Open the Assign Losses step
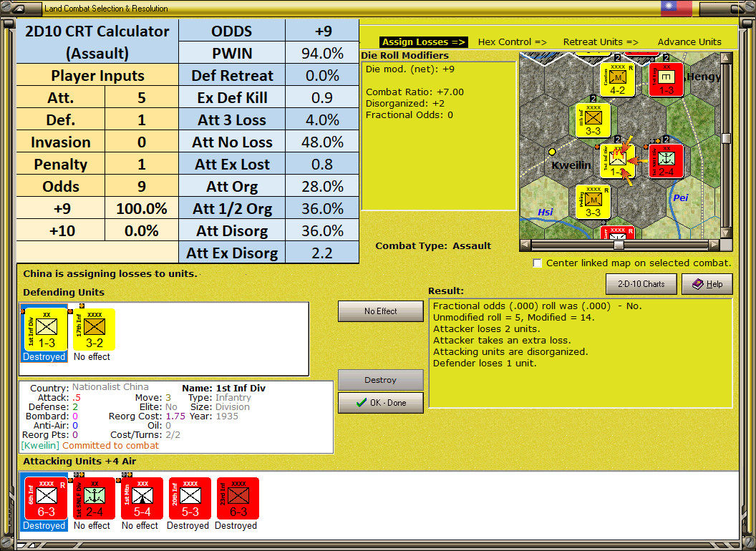Screen dimensions: 756x551 click(x=423, y=42)
